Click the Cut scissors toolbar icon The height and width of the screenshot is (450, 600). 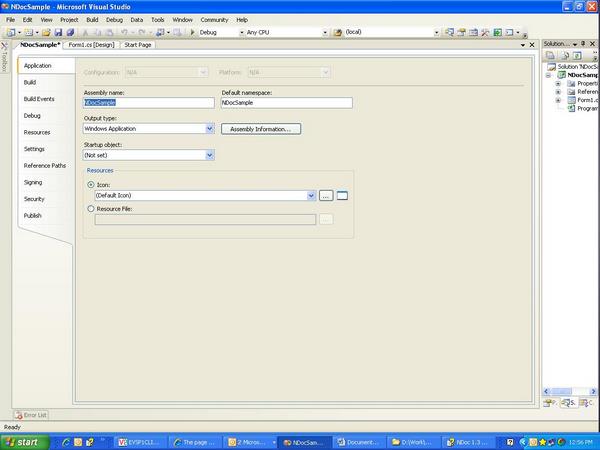point(85,33)
